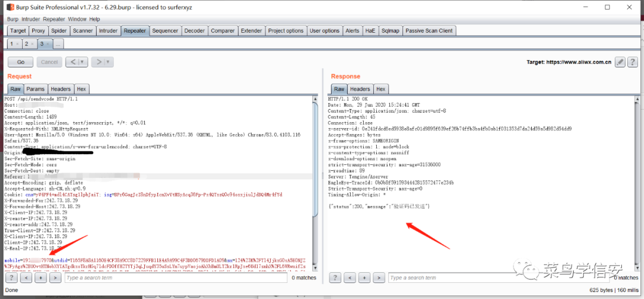Open the Burp menu

[13, 19]
